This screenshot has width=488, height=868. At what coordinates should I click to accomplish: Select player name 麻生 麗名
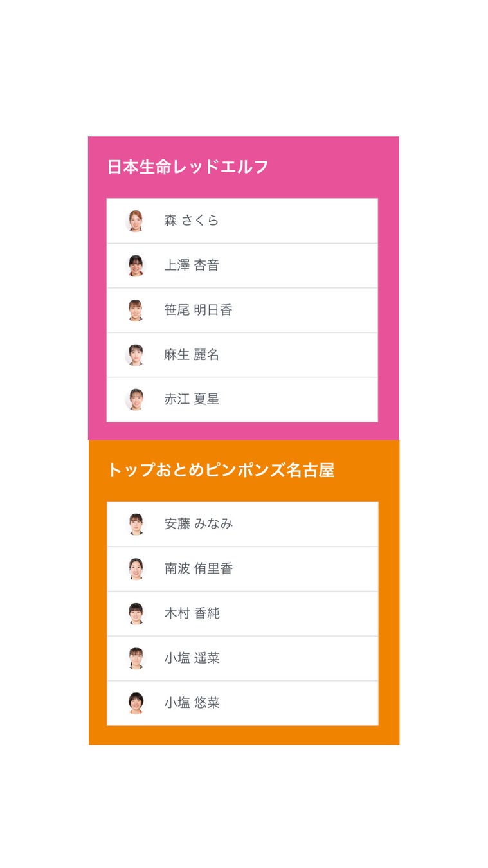(x=192, y=355)
